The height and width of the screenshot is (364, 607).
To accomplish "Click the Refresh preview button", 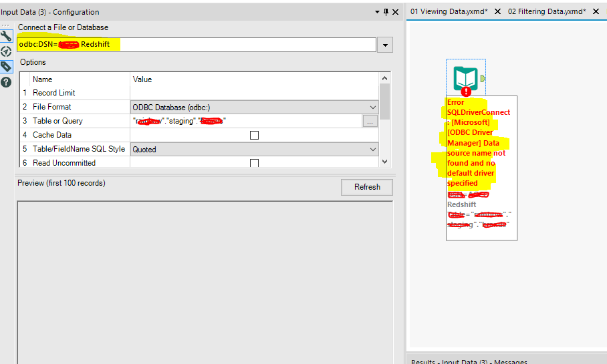I will 367,187.
